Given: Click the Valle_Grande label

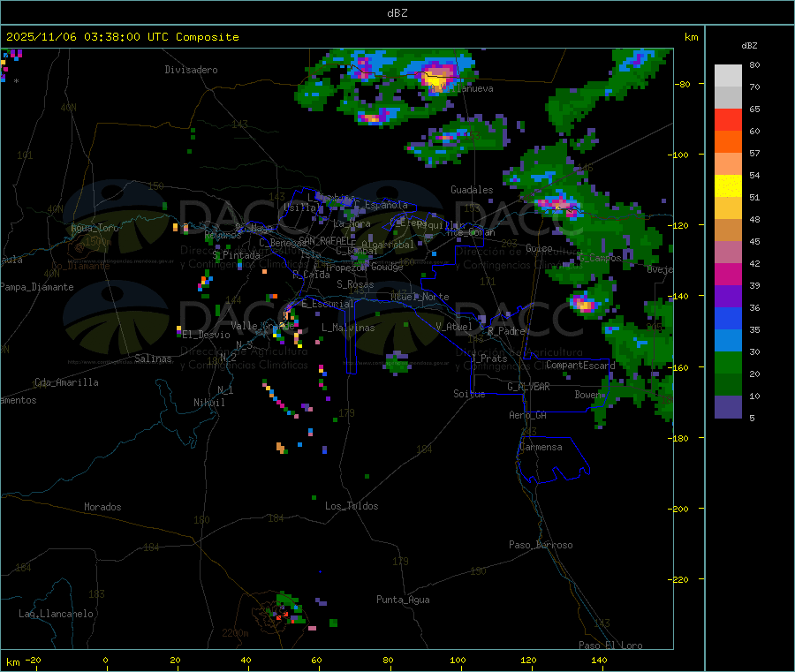Looking at the screenshot, I should click(262, 326).
